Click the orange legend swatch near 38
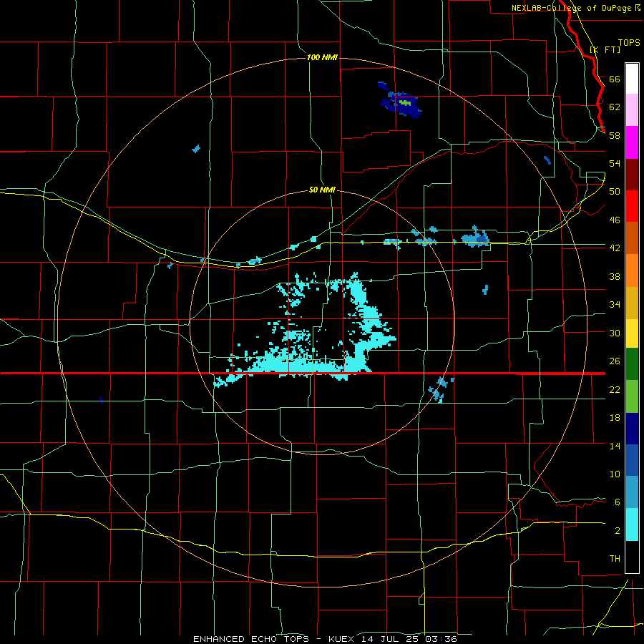The image size is (644, 644). (x=632, y=270)
